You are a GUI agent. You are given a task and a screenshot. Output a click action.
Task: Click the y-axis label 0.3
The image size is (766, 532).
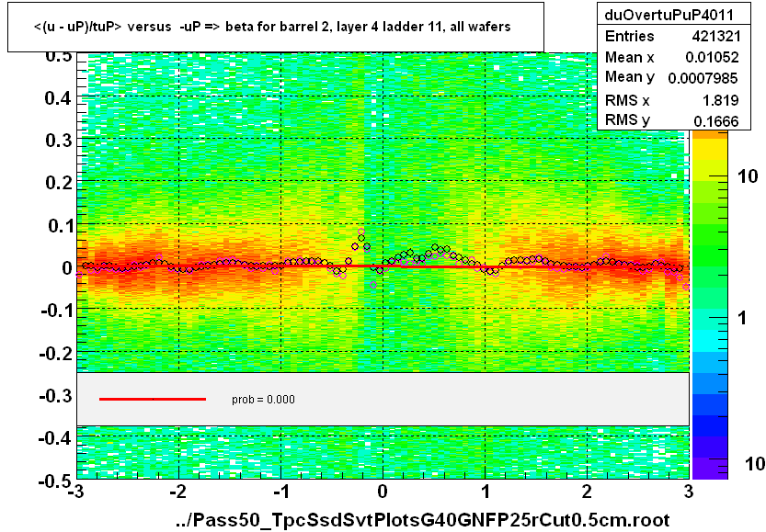click(x=58, y=141)
